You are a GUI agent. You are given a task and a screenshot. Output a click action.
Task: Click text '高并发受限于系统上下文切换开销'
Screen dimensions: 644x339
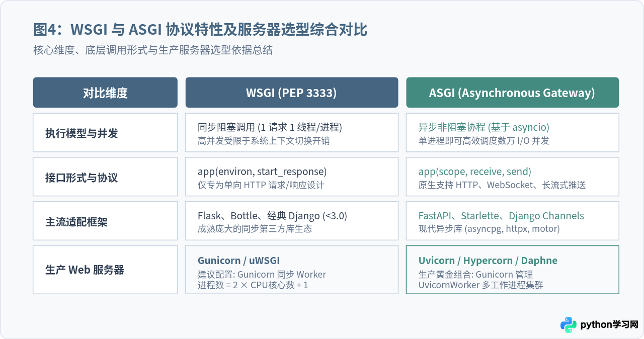pyautogui.click(x=264, y=141)
